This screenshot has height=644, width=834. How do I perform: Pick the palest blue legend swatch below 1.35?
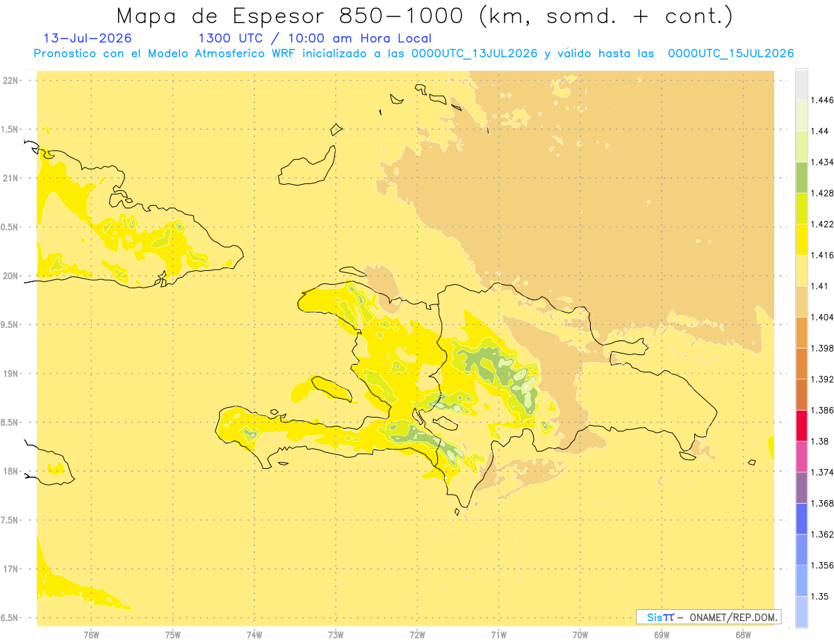point(801,611)
